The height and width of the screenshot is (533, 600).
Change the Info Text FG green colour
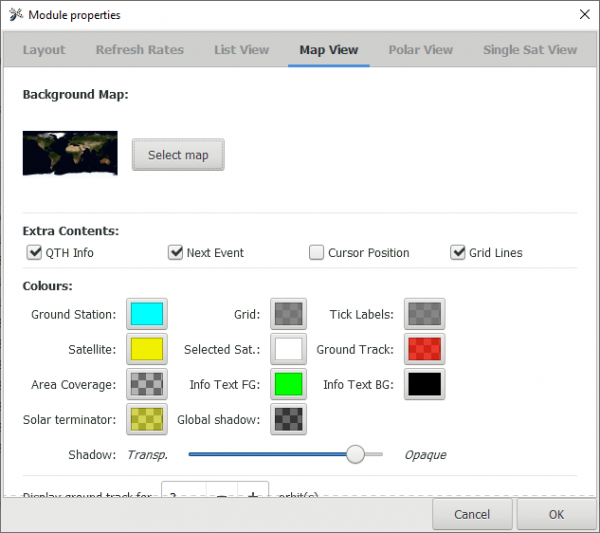click(288, 384)
